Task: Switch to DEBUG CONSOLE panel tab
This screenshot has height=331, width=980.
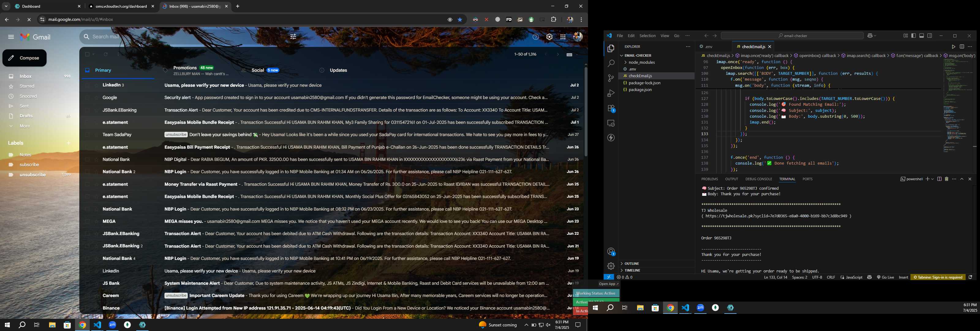Action: (759, 179)
